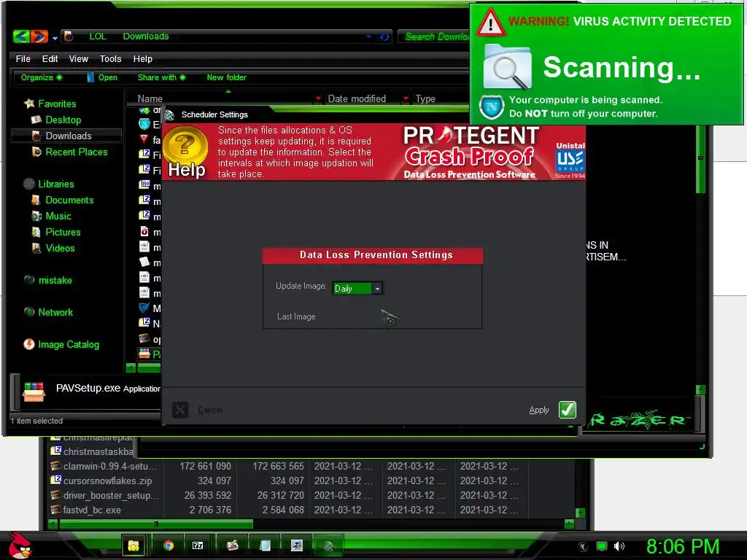Open the Help menu in Explorer
The height and width of the screenshot is (560, 747).
tap(142, 58)
